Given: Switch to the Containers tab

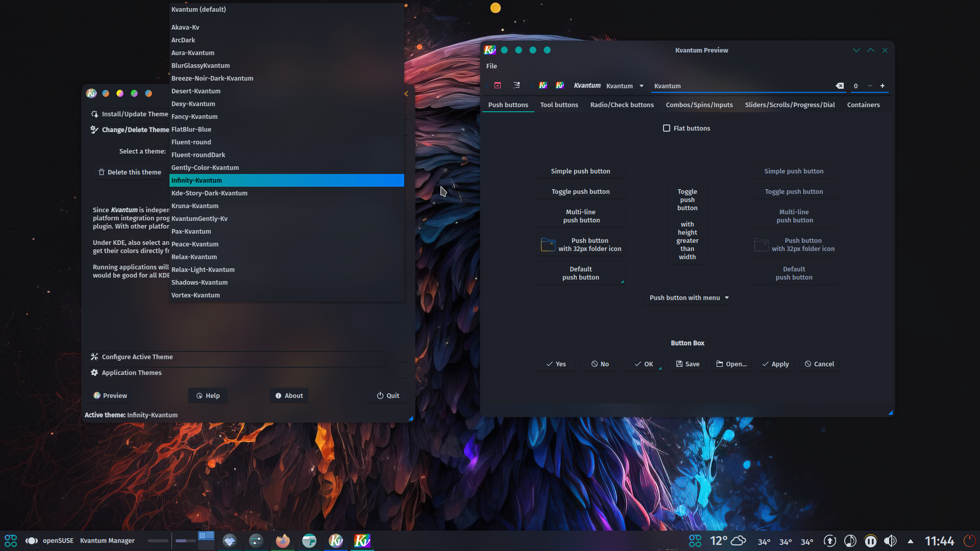Looking at the screenshot, I should pyautogui.click(x=863, y=105).
